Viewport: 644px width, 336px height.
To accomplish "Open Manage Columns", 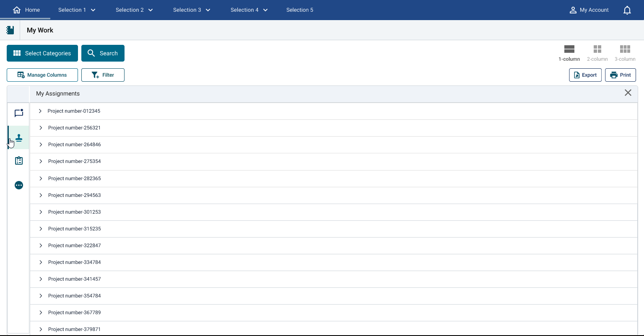I will (42, 75).
